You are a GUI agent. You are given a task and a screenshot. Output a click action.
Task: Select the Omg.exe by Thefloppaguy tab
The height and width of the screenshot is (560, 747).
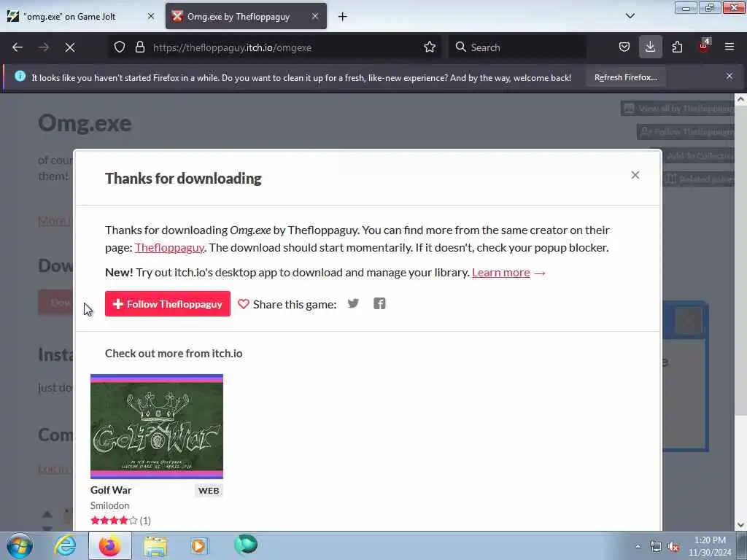247,16
